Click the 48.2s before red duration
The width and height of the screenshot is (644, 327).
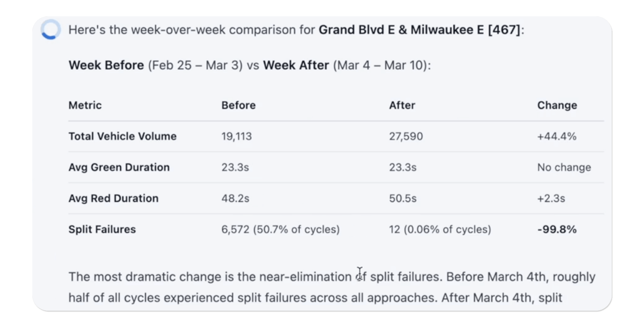click(235, 198)
